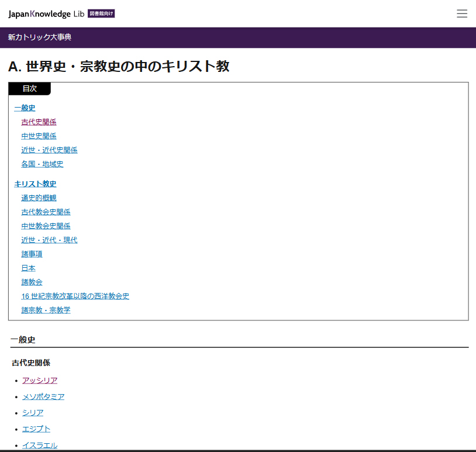
Task: Go to 近世・近代史関係 section
Action: point(49,150)
